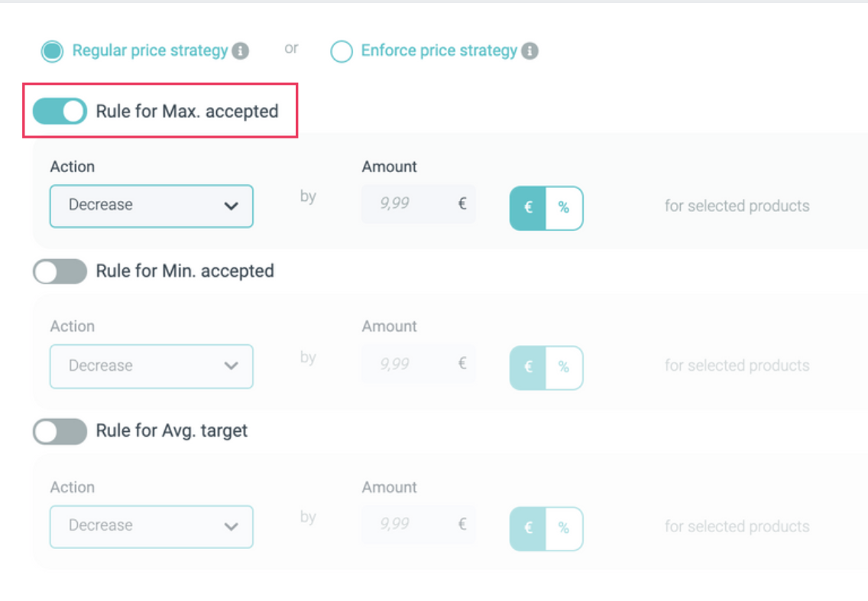Image resolution: width=868 pixels, height=601 pixels.
Task: Select percent unit for Max. accepted rule
Action: pyautogui.click(x=564, y=208)
